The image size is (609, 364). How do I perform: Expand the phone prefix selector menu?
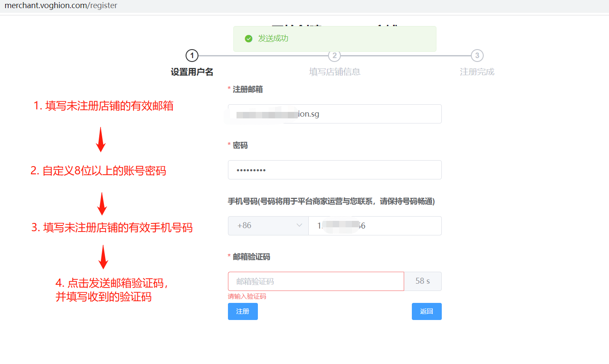point(268,226)
